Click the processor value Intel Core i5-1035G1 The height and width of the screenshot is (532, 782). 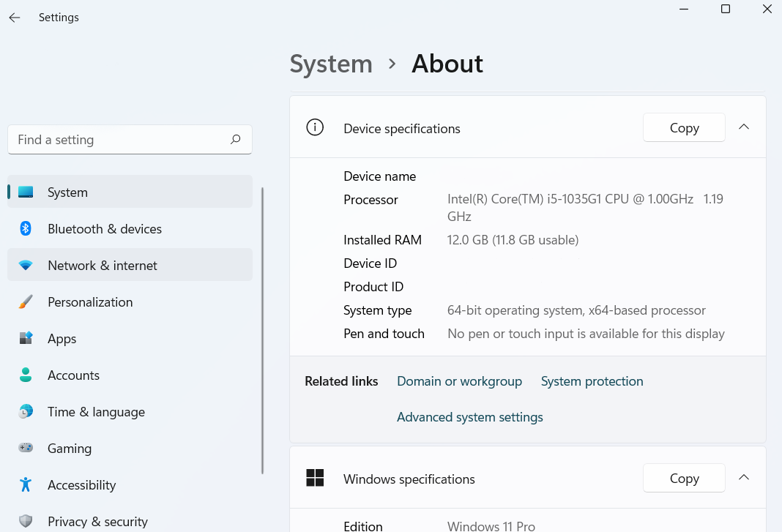click(585, 207)
